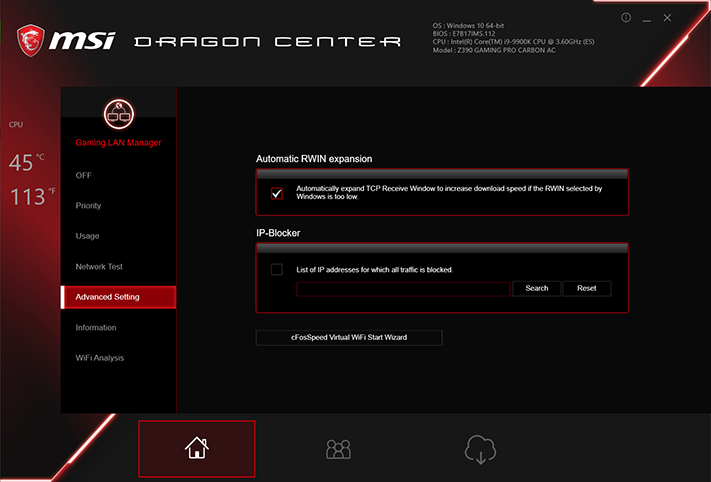Viewport: 711px width, 482px height.
Task: Uncheck Automatically expand TCP Receive Window
Action: (x=277, y=194)
